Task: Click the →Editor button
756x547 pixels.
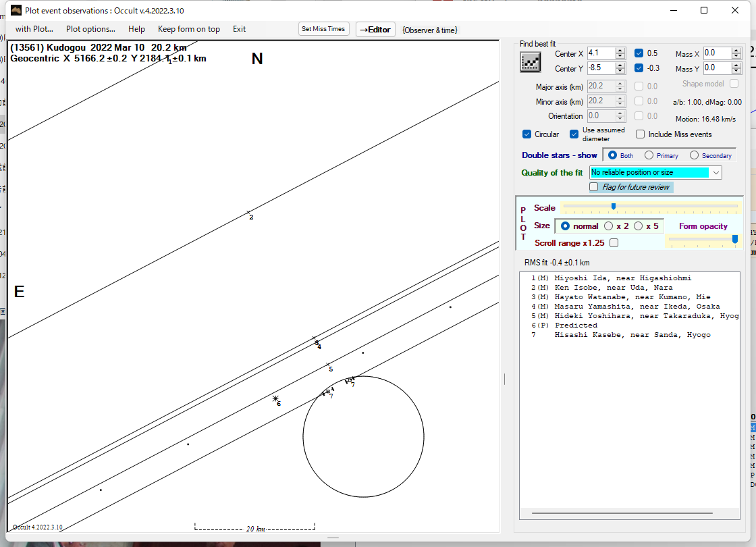Action: tap(375, 29)
